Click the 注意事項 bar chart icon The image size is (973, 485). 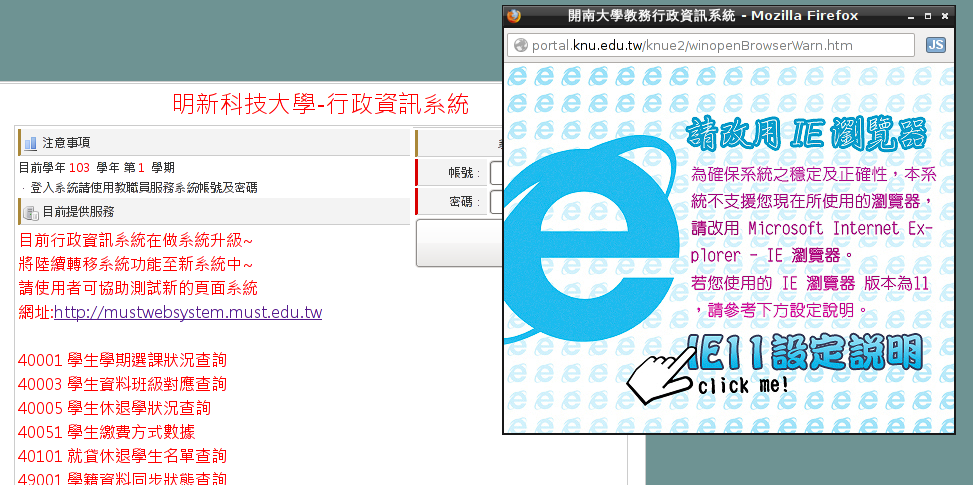pos(30,144)
